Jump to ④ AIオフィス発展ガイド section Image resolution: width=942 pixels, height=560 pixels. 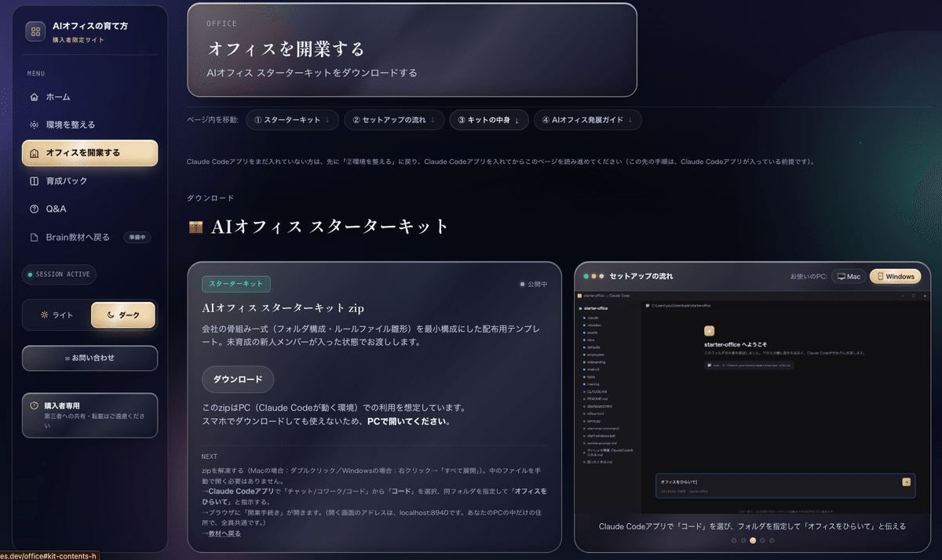coord(588,120)
